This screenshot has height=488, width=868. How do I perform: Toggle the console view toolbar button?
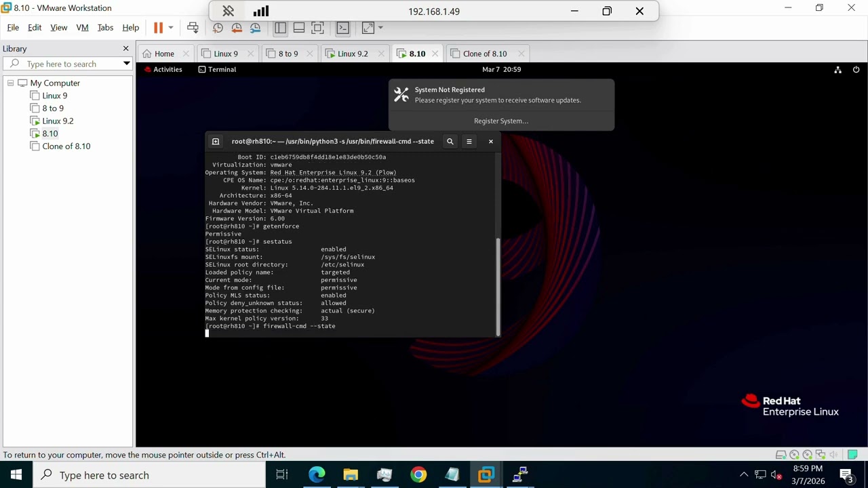342,28
